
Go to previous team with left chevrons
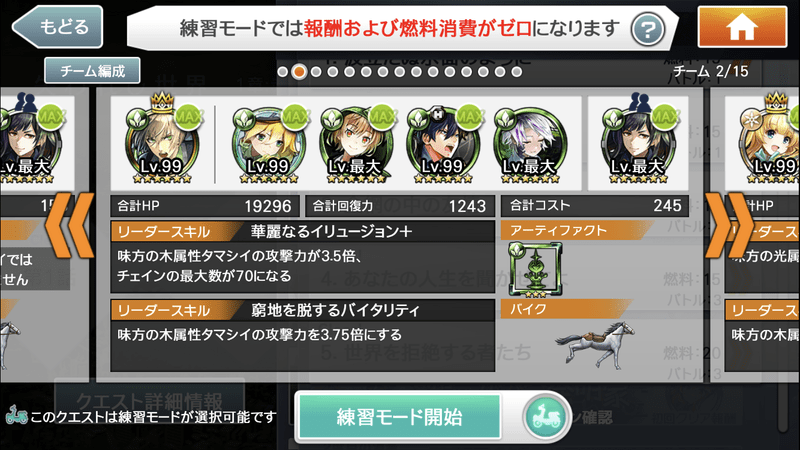click(x=70, y=225)
